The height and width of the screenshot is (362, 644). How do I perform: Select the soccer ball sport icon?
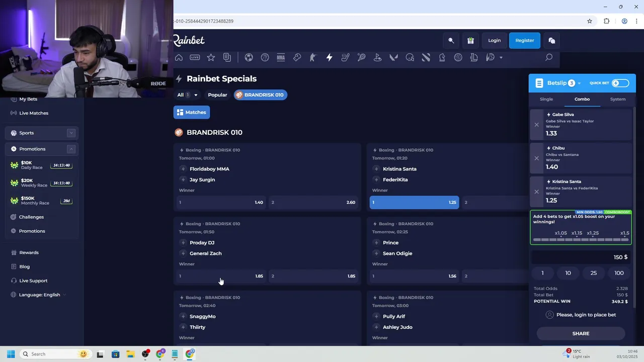pyautogui.click(x=249, y=57)
